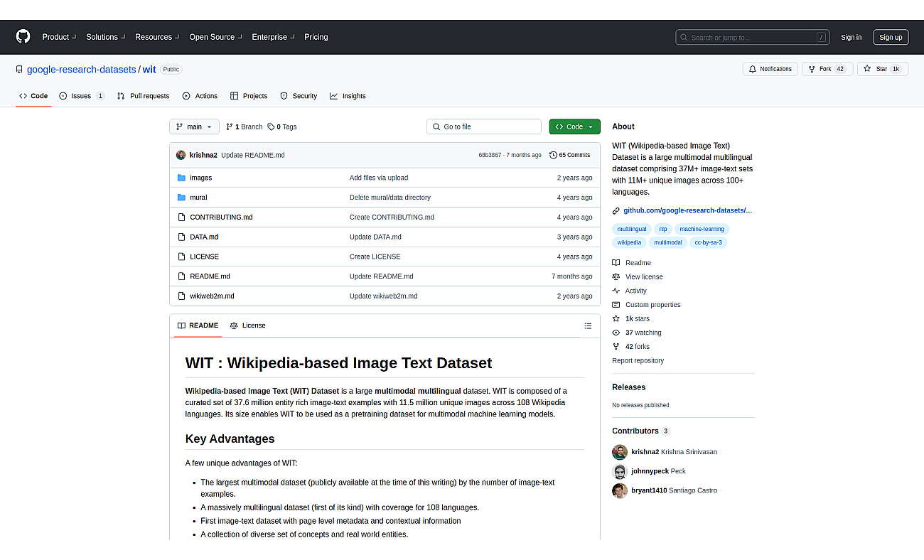Switch to the Actions tab
924x560 pixels.
click(200, 96)
